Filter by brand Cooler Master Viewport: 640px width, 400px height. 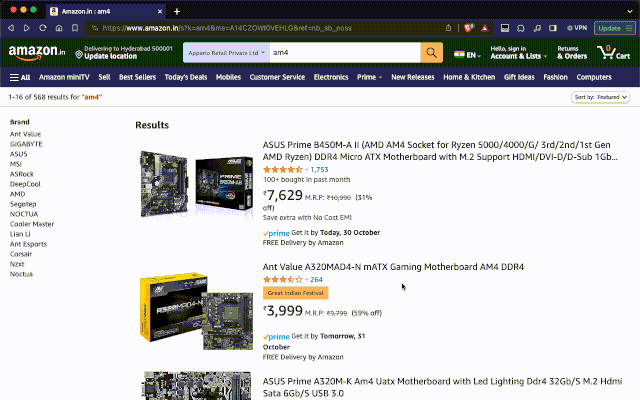click(32, 224)
